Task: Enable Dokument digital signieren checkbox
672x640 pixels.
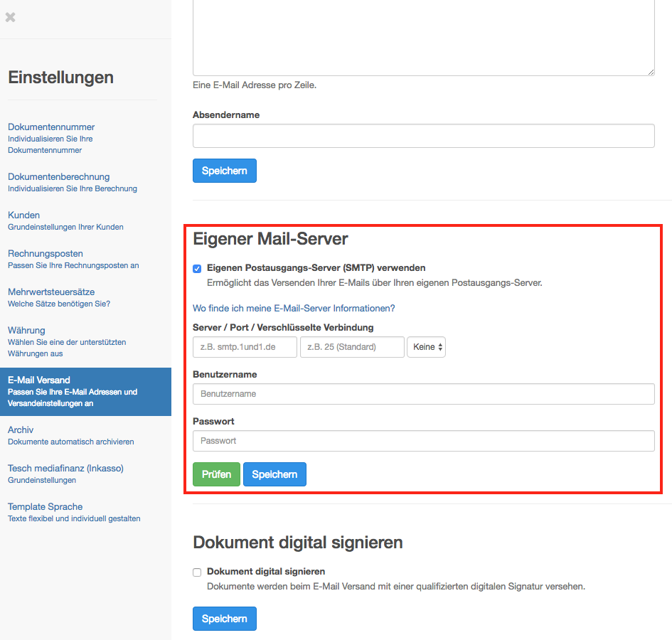Action: click(197, 572)
